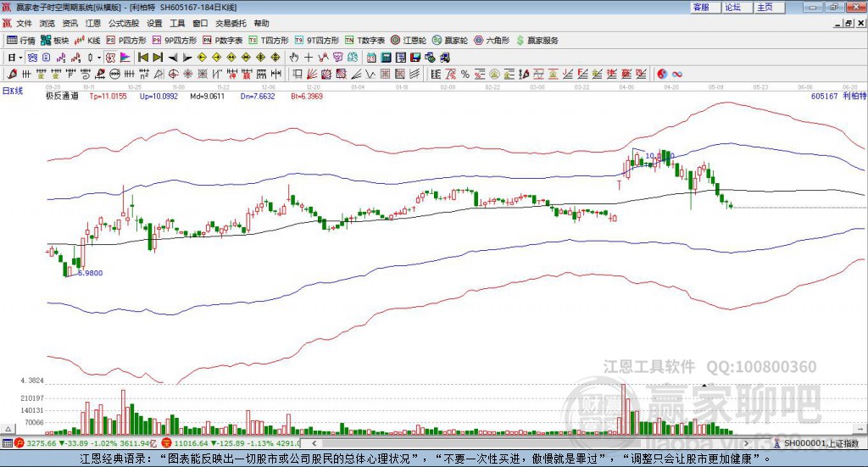Open the 公式选股 menu
The image size is (868, 467).
[124, 23]
